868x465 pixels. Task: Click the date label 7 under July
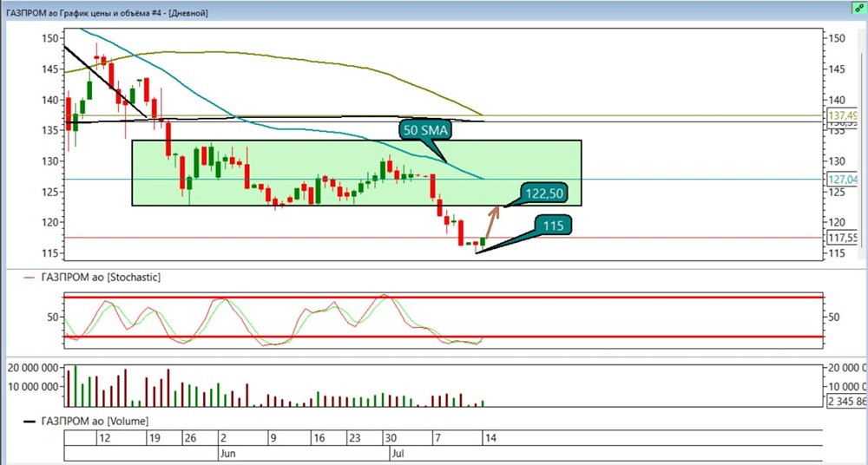point(437,438)
